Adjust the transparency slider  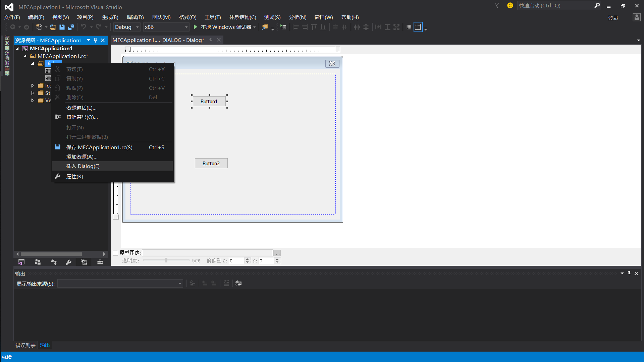pyautogui.click(x=166, y=260)
